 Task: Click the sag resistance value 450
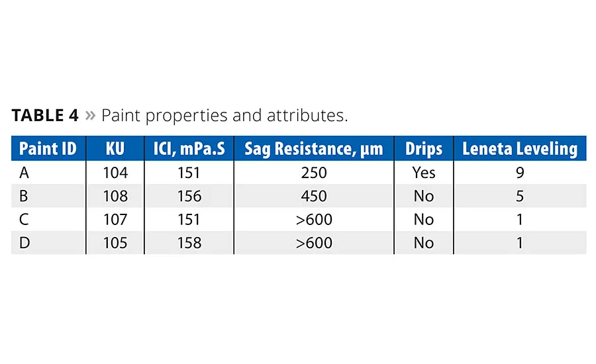tap(314, 197)
